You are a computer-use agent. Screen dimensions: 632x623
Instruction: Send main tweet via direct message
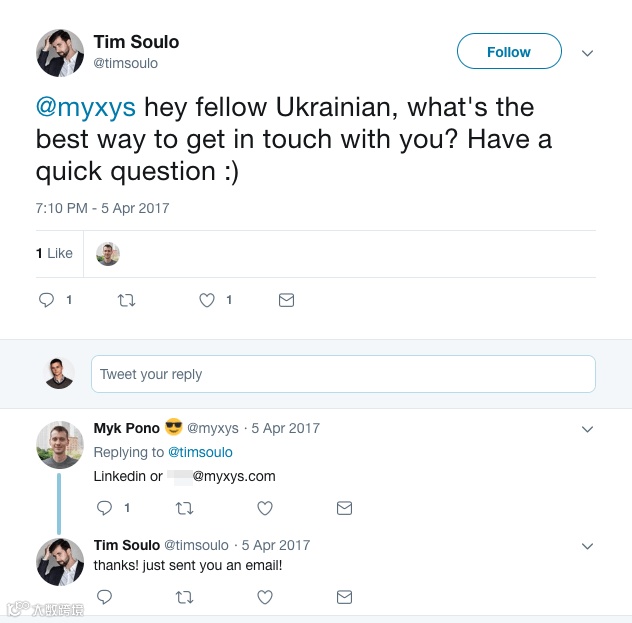point(286,300)
